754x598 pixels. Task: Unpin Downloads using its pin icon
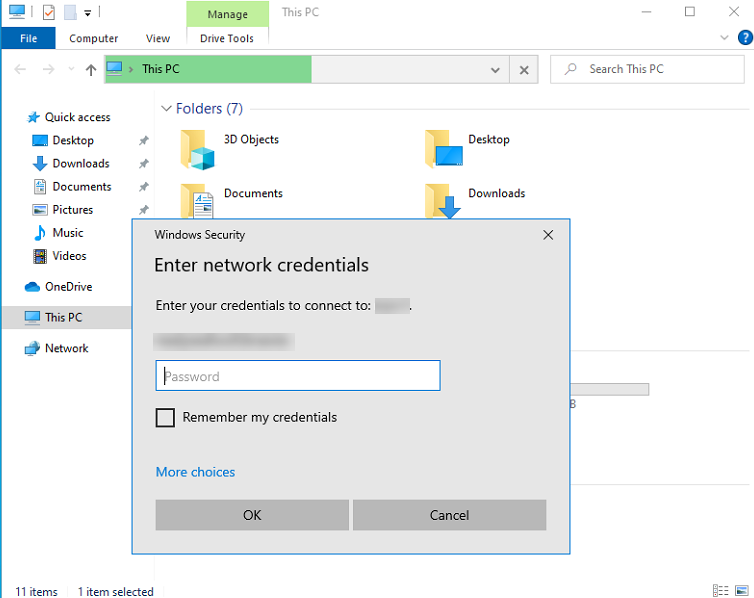[143, 163]
